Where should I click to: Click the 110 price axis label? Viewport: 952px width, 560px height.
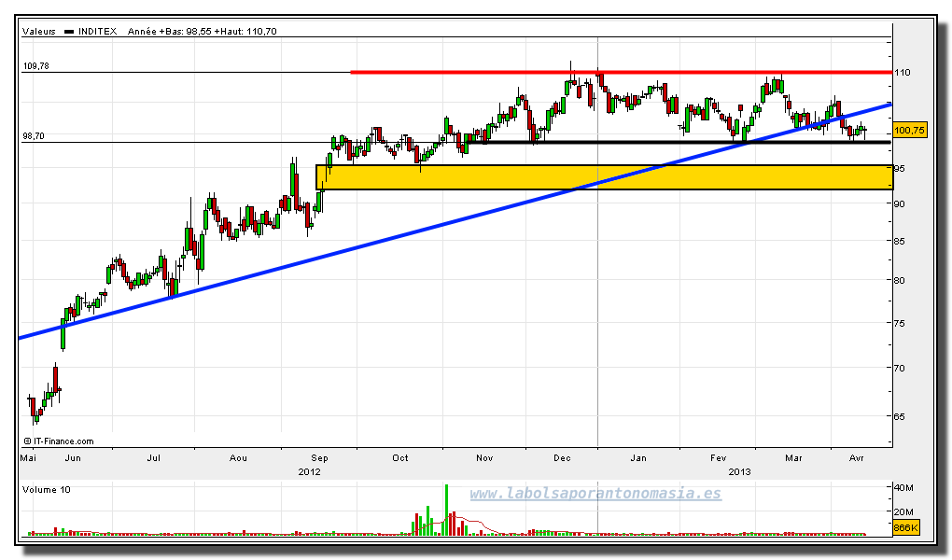click(903, 72)
